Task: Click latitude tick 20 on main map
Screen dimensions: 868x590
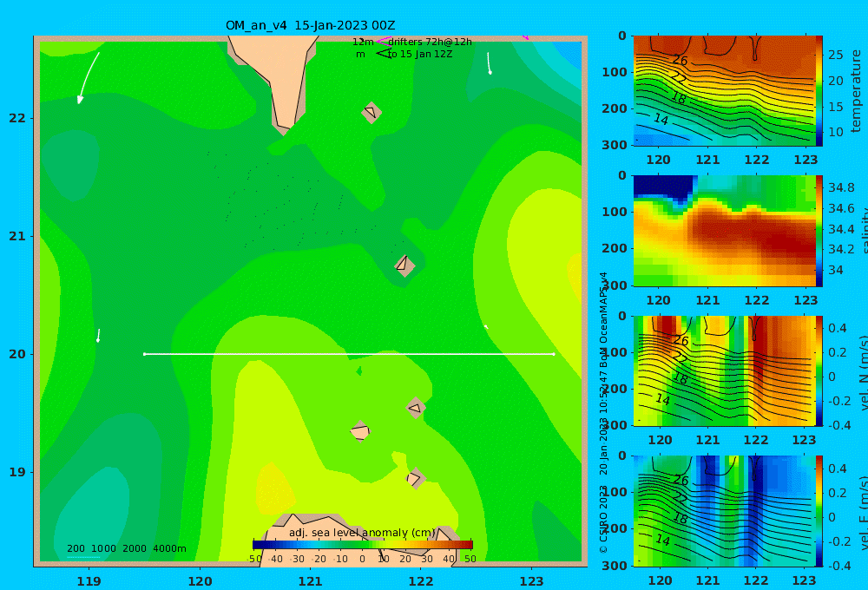Action: (17, 354)
